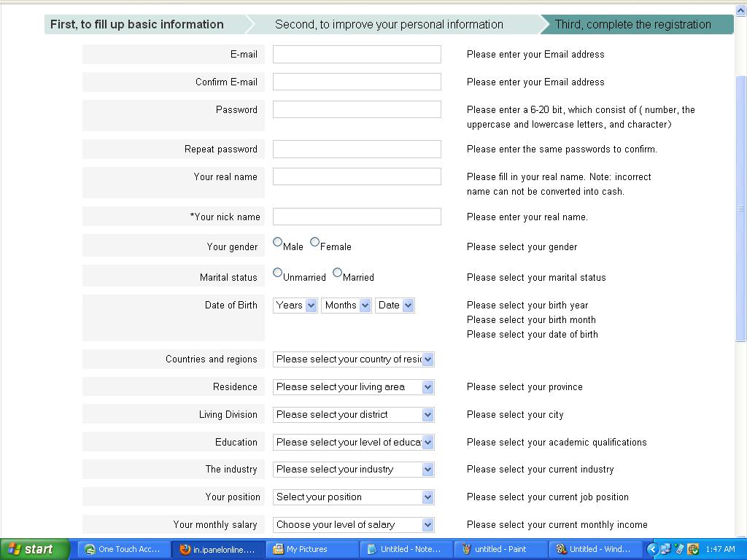747x560 pixels.
Task: Click the Confirm E-mail input field
Action: [x=357, y=82]
